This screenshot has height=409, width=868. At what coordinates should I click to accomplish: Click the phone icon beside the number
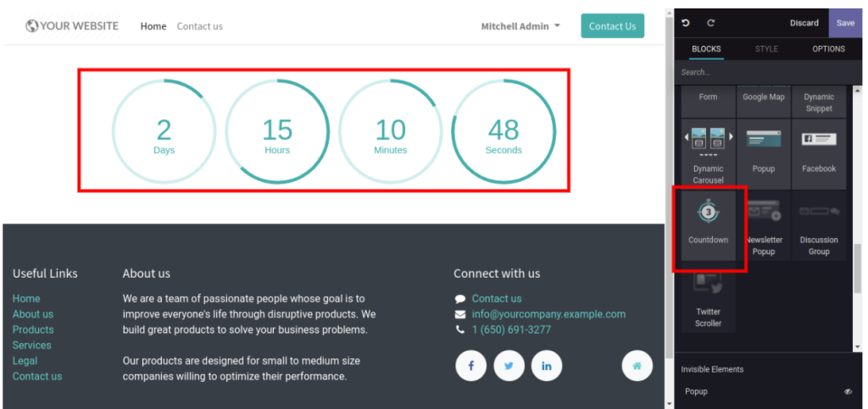point(460,330)
